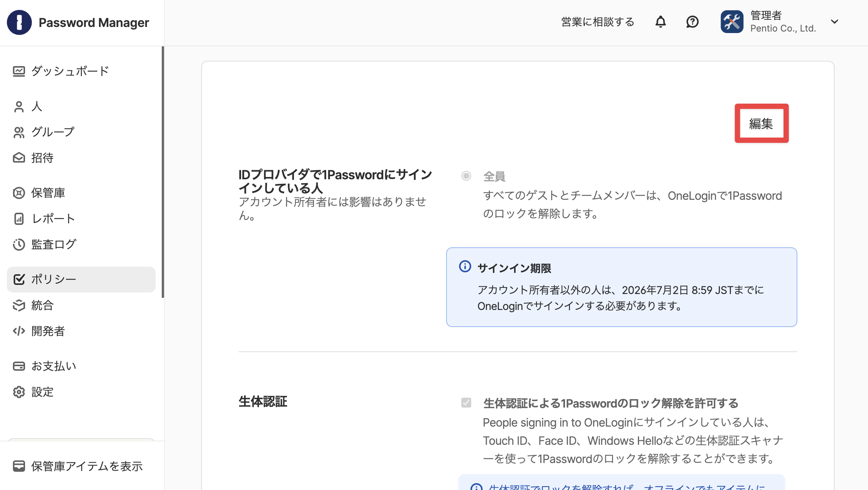Open 統合 menu label

point(43,305)
